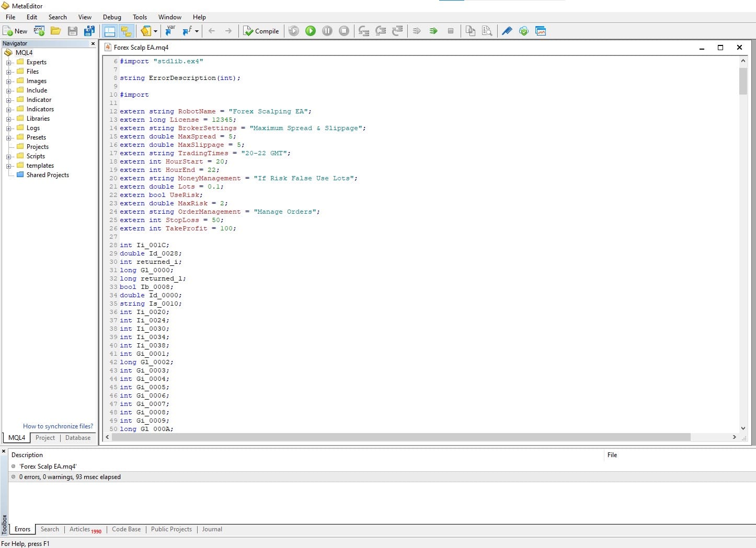Screen dimensions: 756x548
Task: Expand the Files folder node
Action: click(8, 72)
